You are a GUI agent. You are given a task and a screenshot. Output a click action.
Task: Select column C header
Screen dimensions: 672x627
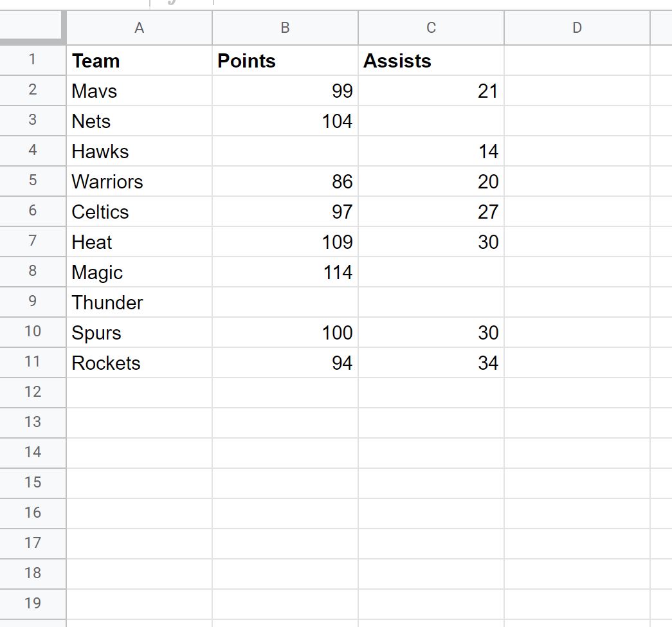point(431,28)
